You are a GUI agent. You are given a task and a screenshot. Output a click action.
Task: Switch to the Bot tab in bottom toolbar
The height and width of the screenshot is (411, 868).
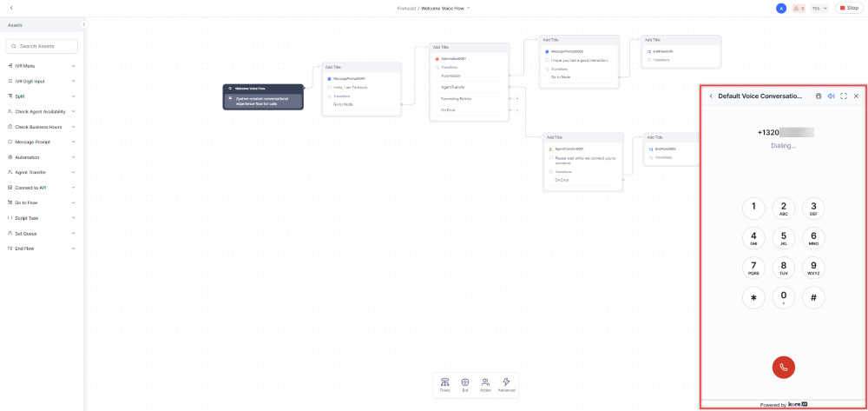[x=465, y=385]
